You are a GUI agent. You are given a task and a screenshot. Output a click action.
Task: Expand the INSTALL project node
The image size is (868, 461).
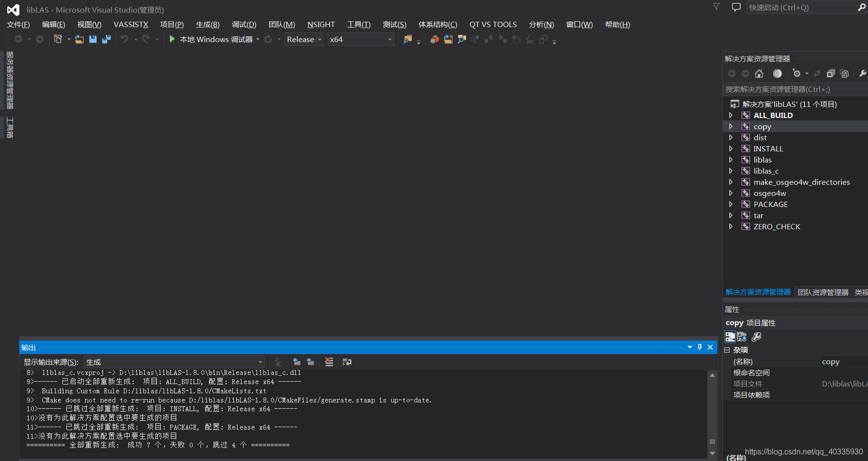(731, 149)
